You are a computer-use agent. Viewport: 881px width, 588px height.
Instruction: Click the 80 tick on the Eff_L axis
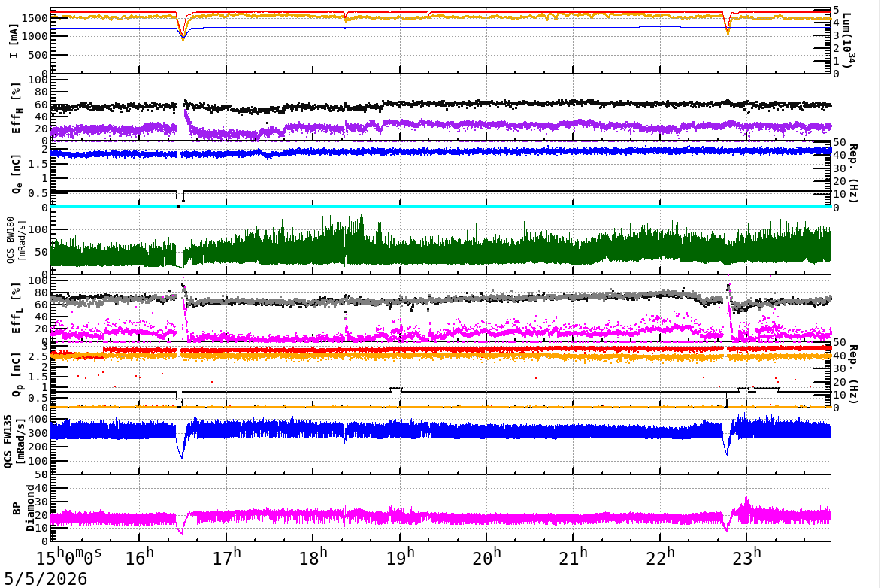coord(41,292)
